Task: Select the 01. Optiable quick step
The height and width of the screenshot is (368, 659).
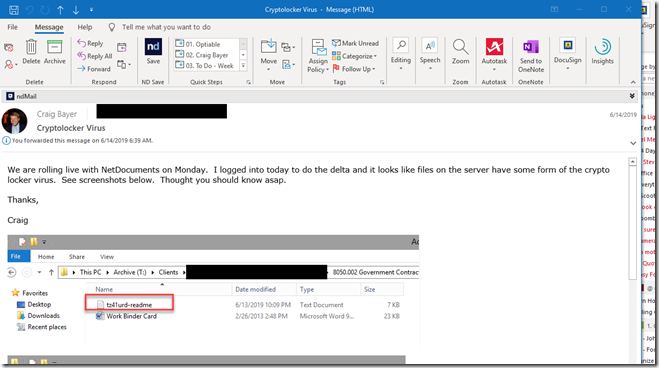Action: 207,44
